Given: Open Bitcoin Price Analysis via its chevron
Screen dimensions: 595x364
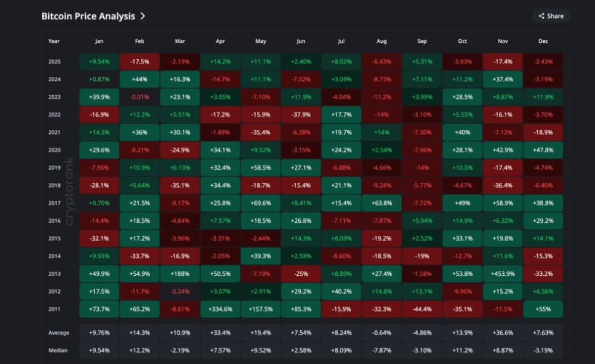Looking at the screenshot, I should coord(142,17).
